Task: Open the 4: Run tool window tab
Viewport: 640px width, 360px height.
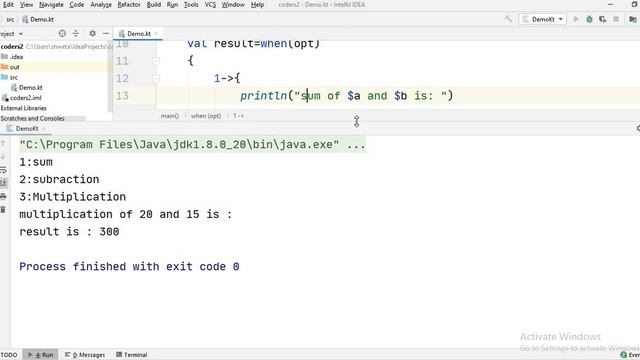Action: pos(40,355)
